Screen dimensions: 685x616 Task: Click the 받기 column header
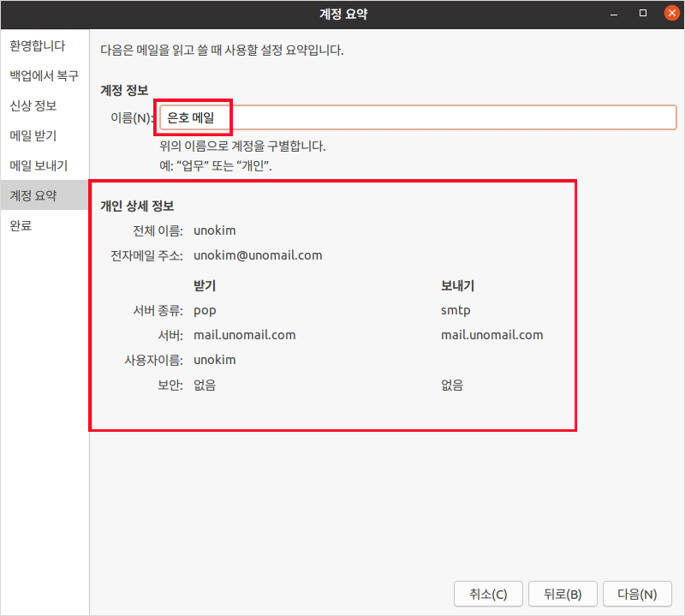[205, 285]
